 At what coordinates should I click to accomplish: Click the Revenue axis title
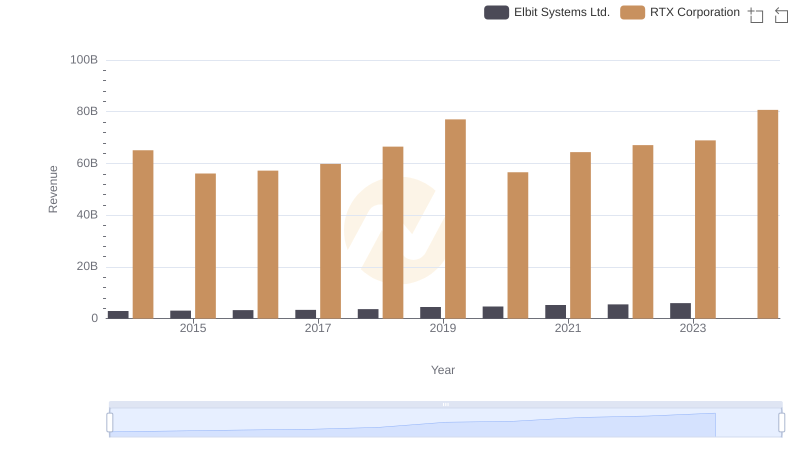(x=53, y=189)
